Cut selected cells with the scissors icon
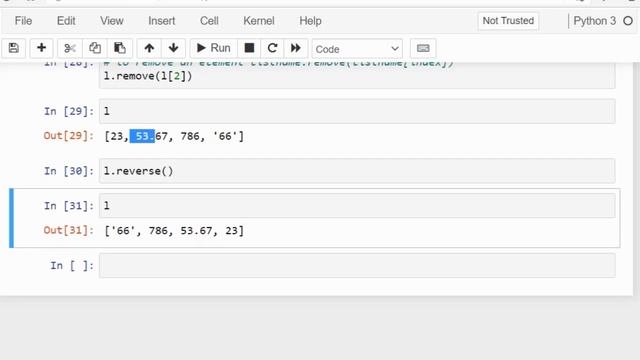Viewport: 640px width, 360px height. pos(70,48)
